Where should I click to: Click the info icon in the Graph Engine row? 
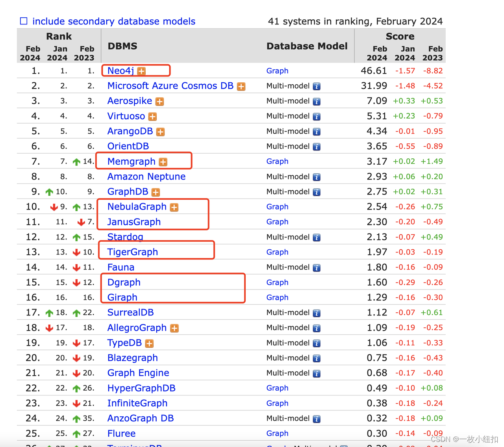pos(317,373)
